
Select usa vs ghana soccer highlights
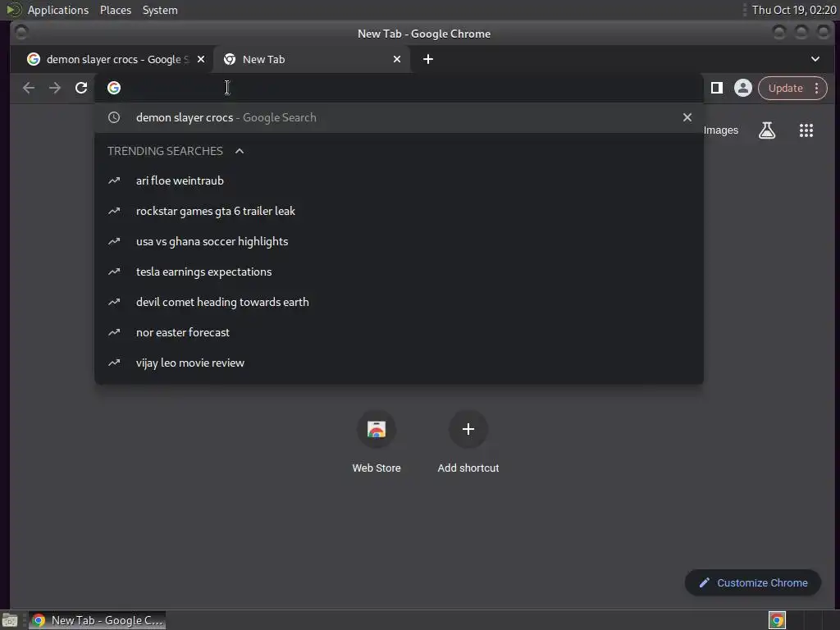tap(399, 242)
